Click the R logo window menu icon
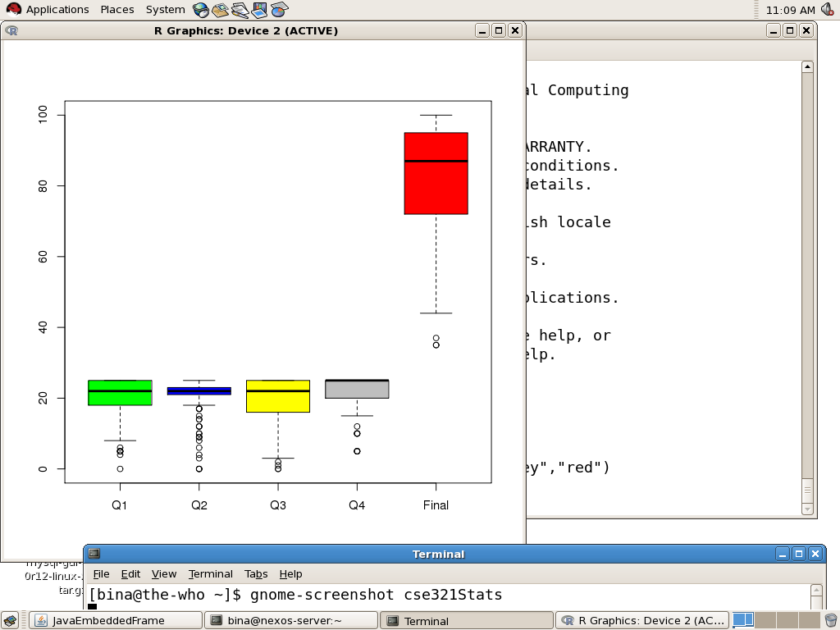This screenshot has height=630, width=840. coord(11,30)
